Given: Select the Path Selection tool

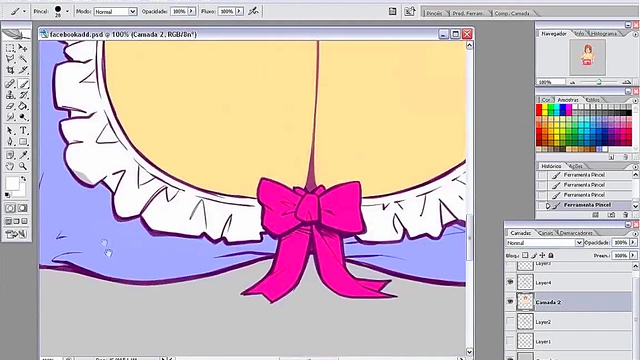Looking at the screenshot, I should (x=10, y=131).
